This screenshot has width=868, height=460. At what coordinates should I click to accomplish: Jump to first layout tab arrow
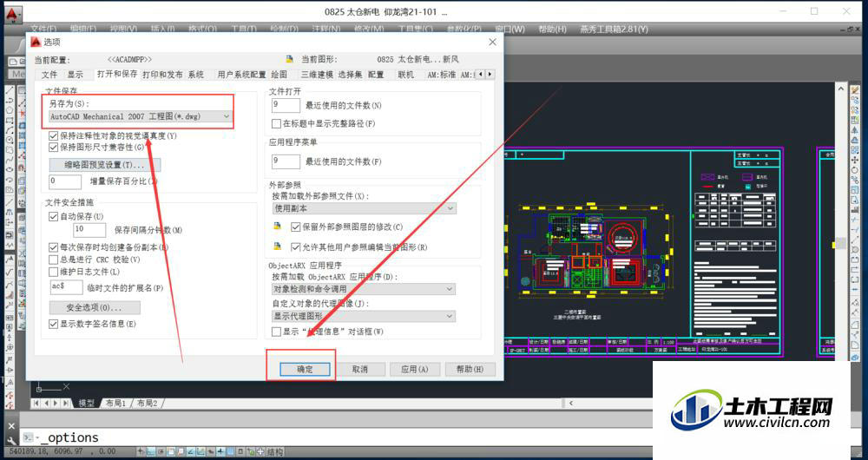click(37, 404)
